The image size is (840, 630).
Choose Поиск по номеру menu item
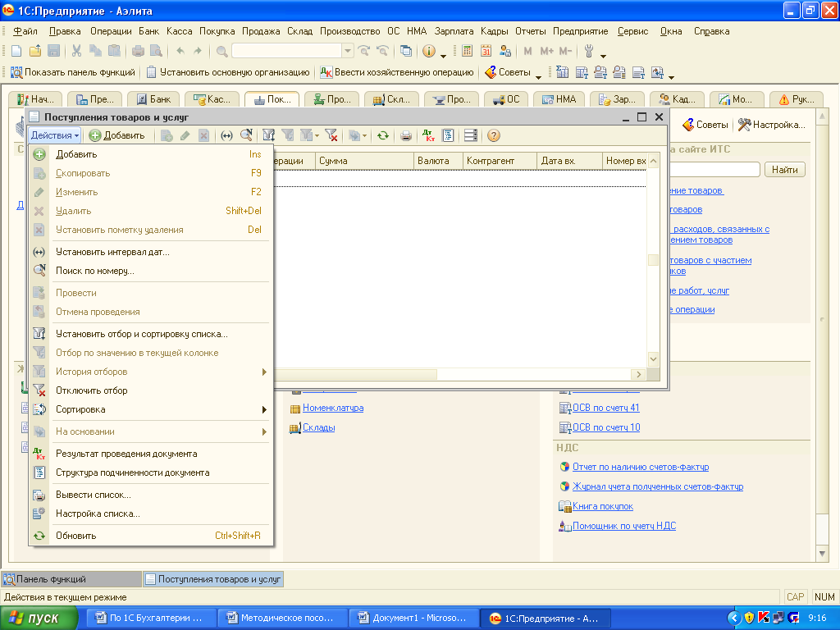(x=151, y=271)
